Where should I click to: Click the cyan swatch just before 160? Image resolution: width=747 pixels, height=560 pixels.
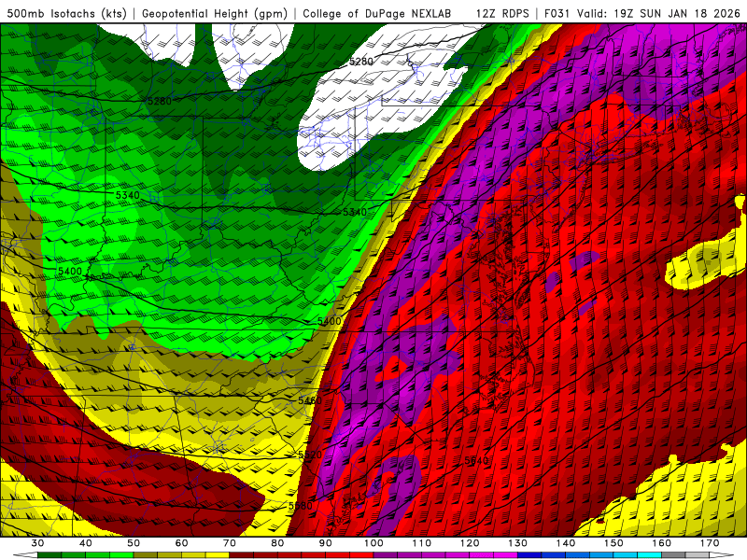point(650,555)
